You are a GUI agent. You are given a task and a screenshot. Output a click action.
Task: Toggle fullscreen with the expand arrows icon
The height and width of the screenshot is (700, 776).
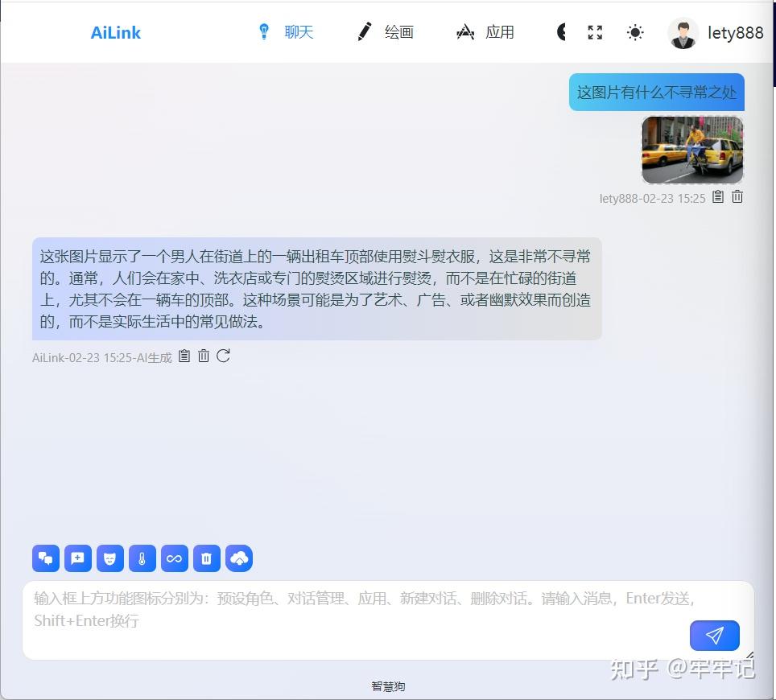click(595, 32)
